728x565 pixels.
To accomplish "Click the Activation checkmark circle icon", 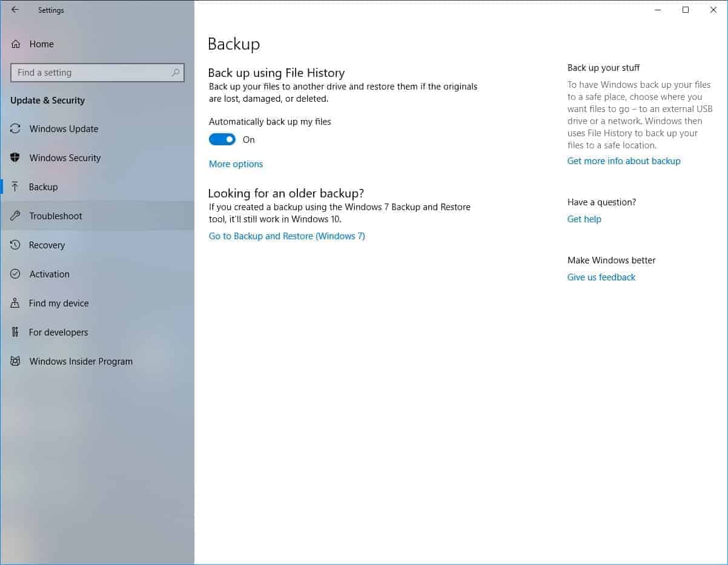I will tap(16, 274).
